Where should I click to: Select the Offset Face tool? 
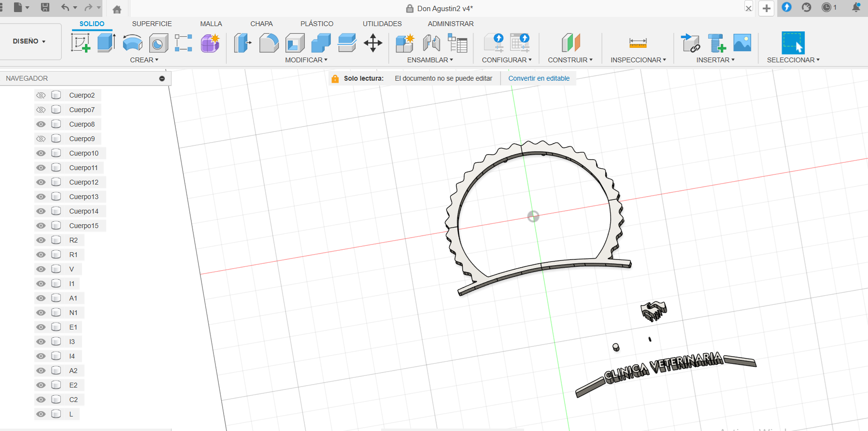pyautogui.click(x=347, y=43)
